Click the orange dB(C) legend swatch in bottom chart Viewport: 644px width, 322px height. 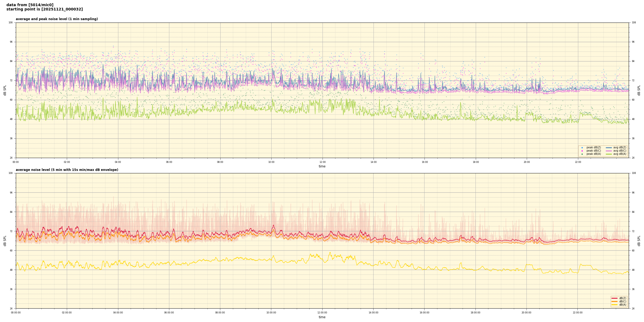[x=614, y=301]
